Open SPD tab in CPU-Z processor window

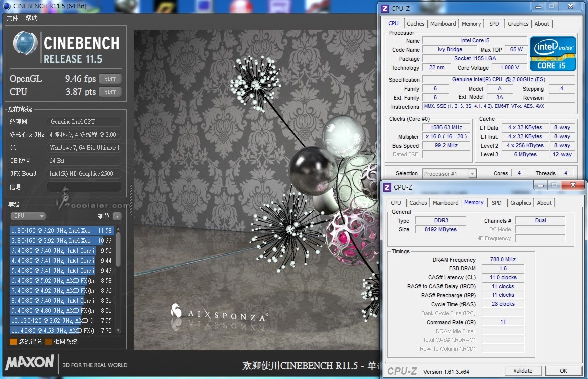pos(494,24)
